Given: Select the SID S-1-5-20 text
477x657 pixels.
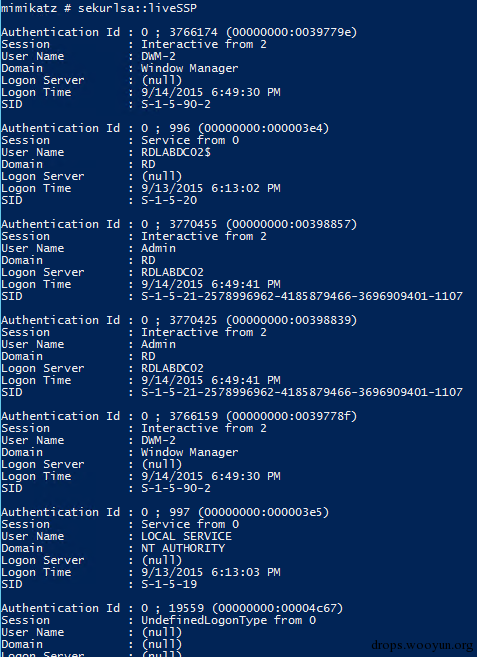Looking at the screenshot, I should point(169,200).
